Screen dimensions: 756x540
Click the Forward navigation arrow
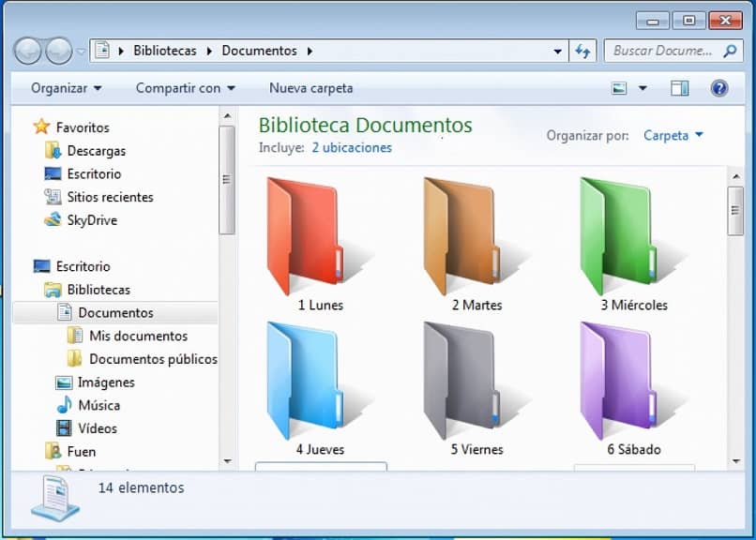click(x=59, y=51)
